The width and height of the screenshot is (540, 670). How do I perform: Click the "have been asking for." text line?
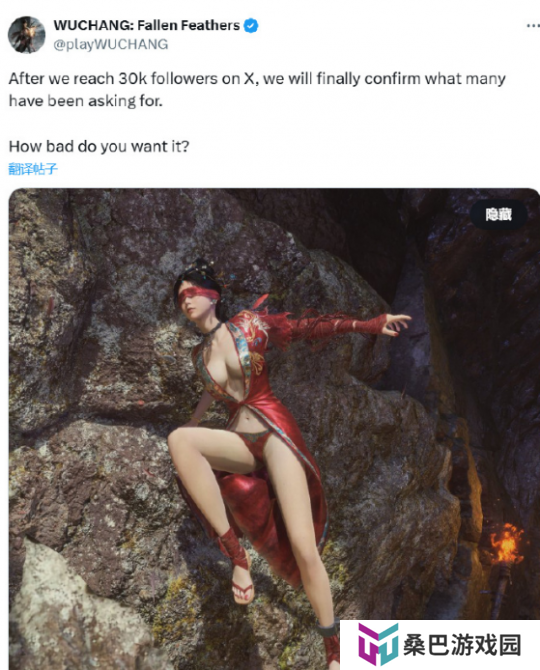point(86,101)
